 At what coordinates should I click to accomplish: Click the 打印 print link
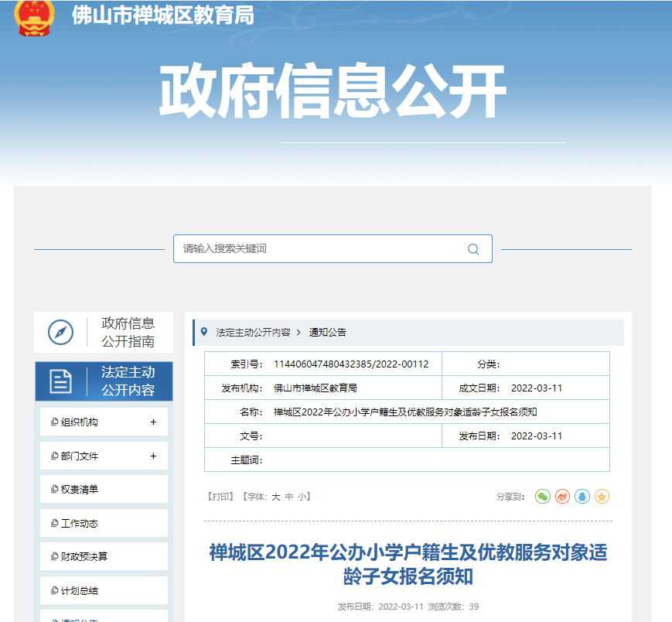point(220,497)
